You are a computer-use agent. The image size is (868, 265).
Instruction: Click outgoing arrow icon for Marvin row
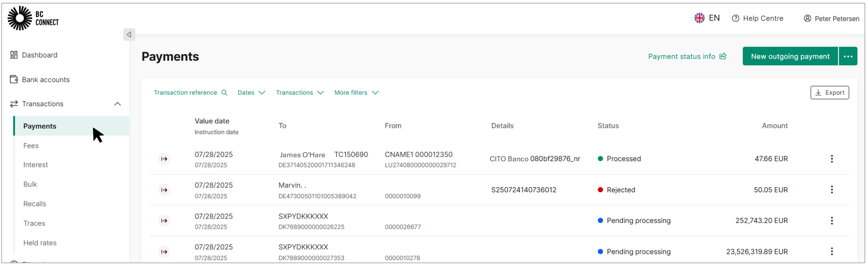click(x=164, y=190)
